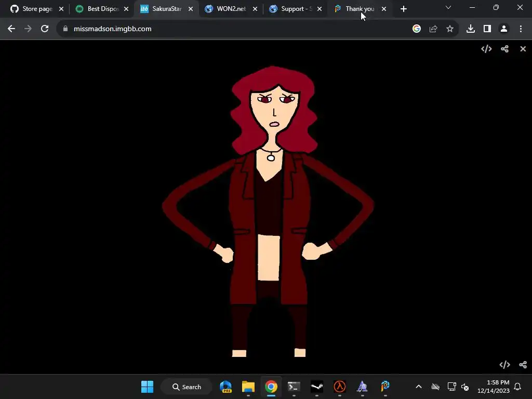Bookmark this page with the star icon

click(450, 29)
